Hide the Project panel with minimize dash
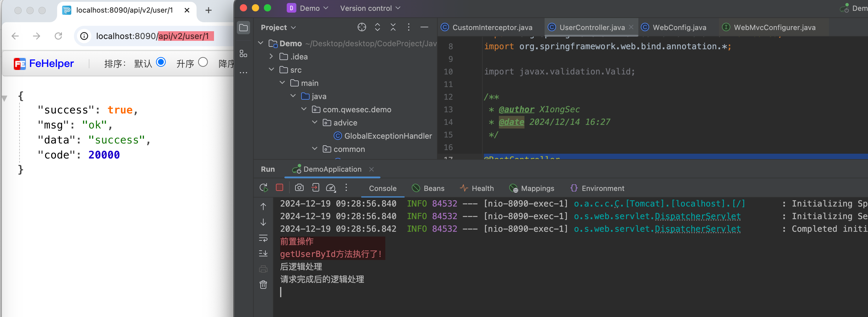The width and height of the screenshot is (868, 317). 424,27
